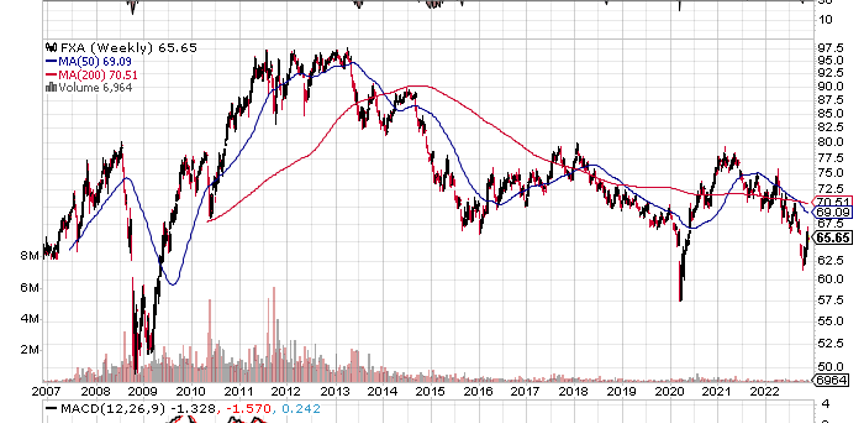Click the 2022 year label on time axis

(765, 391)
